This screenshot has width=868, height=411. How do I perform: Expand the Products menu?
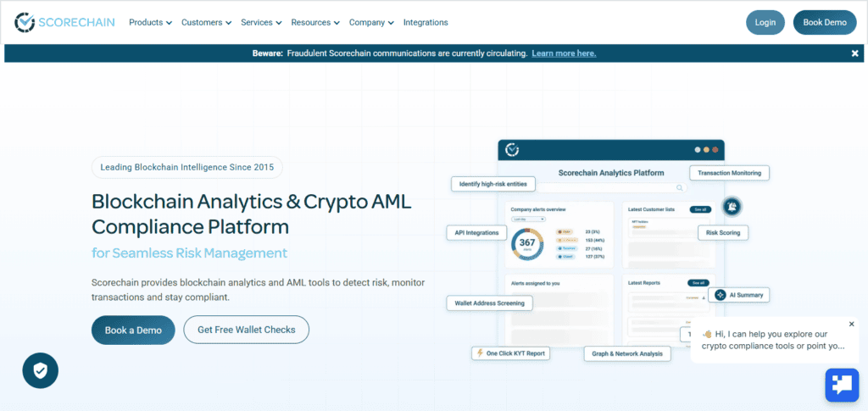coord(151,23)
